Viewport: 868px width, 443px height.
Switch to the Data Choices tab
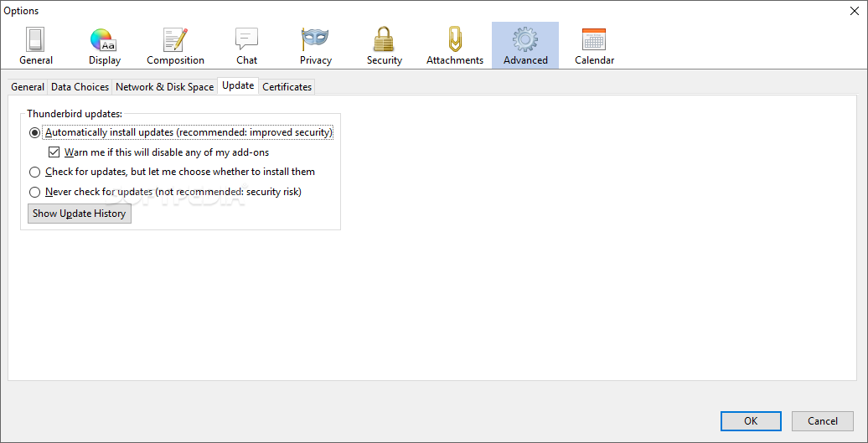point(80,87)
